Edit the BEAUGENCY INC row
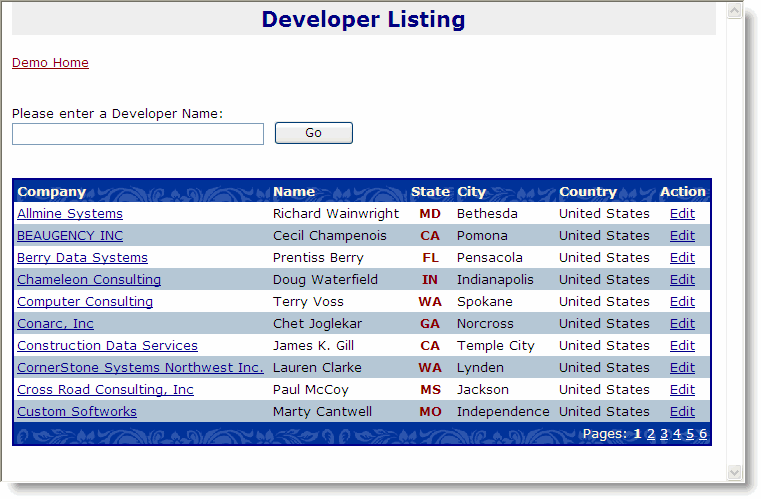The width and height of the screenshot is (761, 499). tap(682, 235)
